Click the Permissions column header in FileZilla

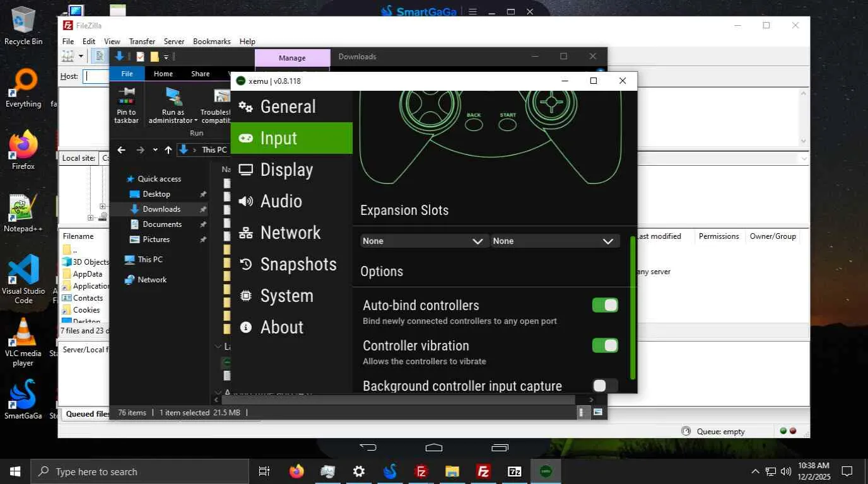[x=718, y=236]
